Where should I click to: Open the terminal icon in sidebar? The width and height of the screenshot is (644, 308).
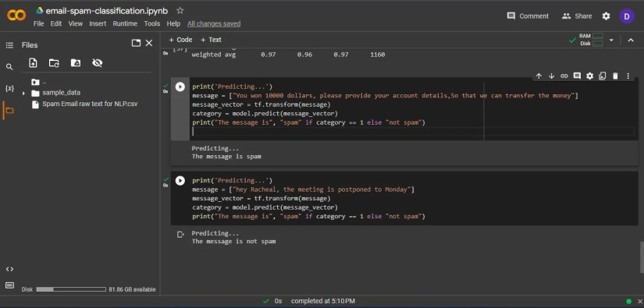point(9,285)
